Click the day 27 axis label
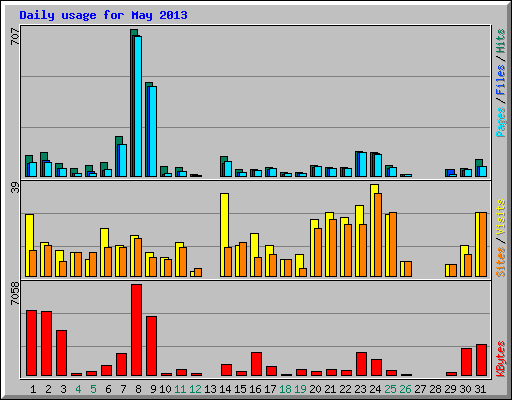Image resolution: width=512 pixels, height=400 pixels. [x=421, y=389]
